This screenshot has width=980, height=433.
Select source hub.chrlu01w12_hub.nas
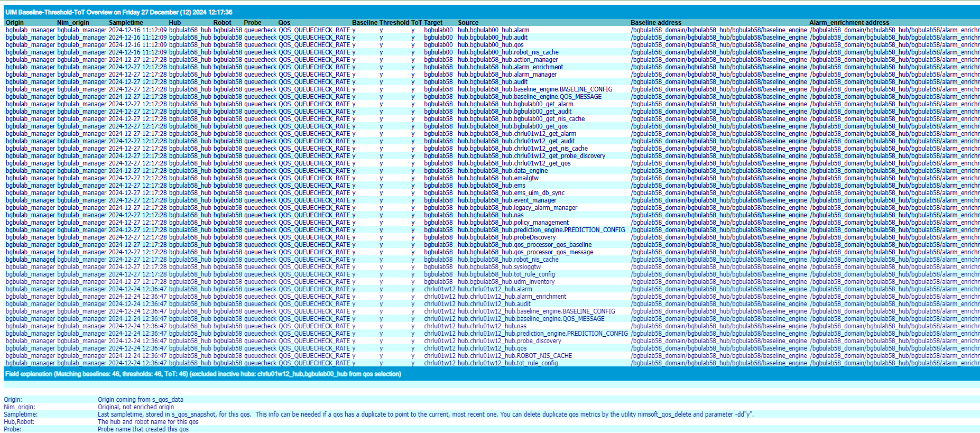coord(492,326)
